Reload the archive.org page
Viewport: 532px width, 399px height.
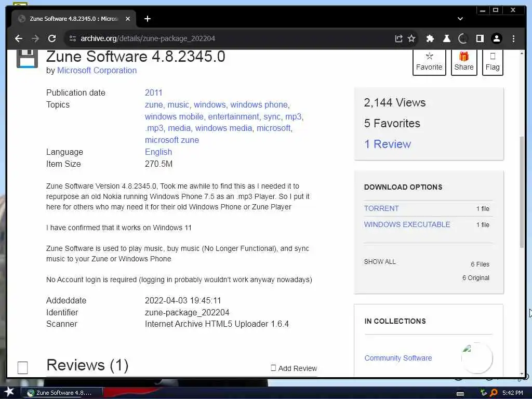(52, 38)
